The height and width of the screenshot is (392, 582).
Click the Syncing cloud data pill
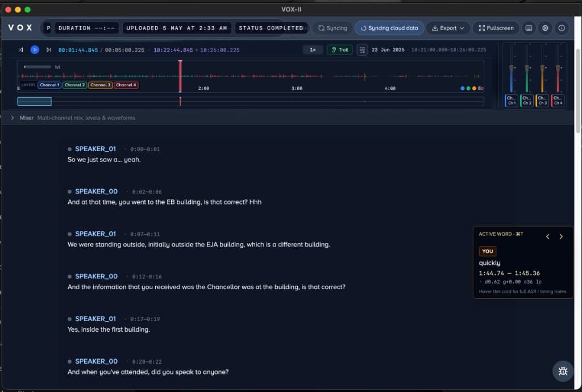coord(389,28)
